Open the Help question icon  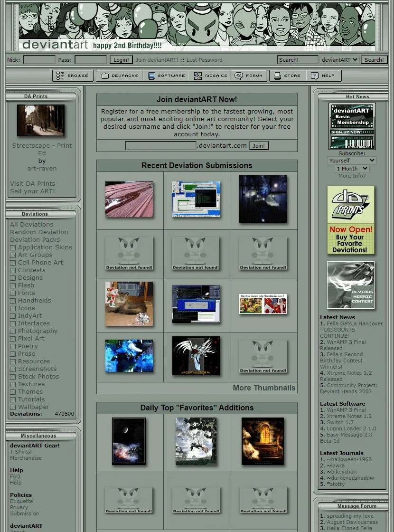pyautogui.click(x=315, y=76)
